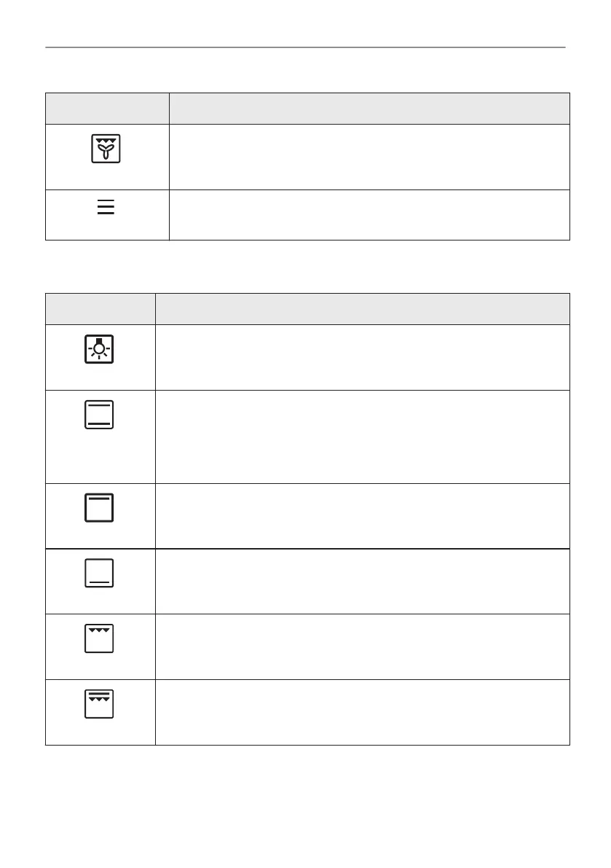Viewport: 611px width, 868px height.
Task: Click blank cell beside the three-lines icon
Action: (369, 215)
